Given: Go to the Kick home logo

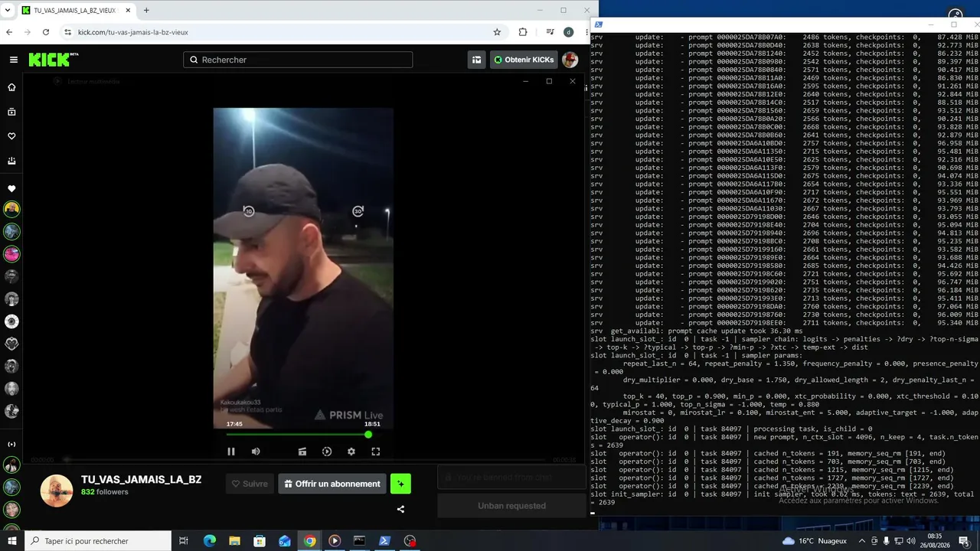Looking at the screenshot, I should coord(54,60).
